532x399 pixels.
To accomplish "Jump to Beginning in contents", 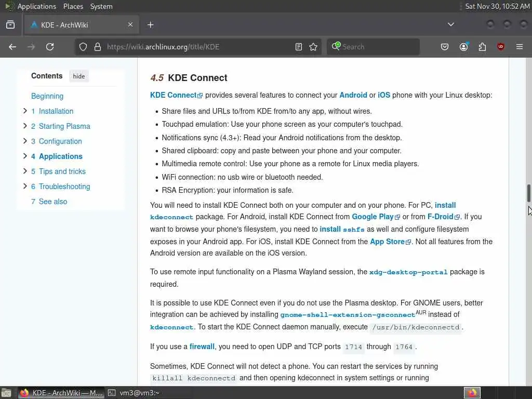I will tap(47, 96).
